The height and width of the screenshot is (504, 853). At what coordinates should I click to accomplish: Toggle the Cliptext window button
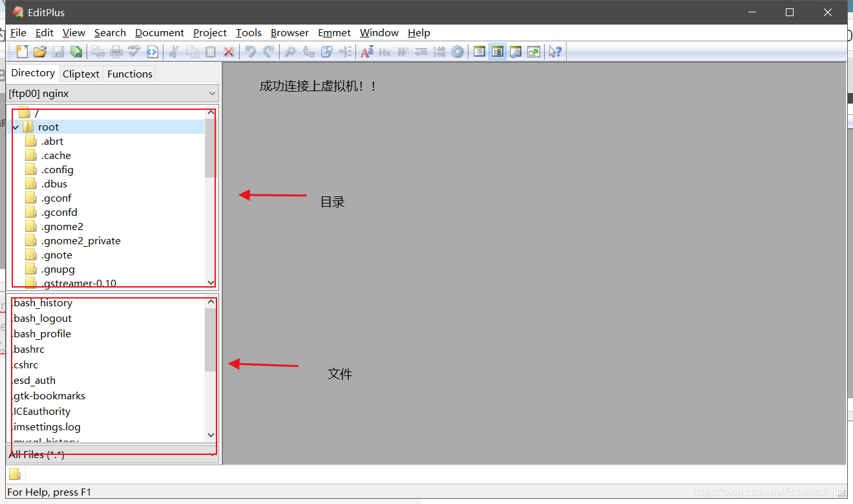(x=479, y=52)
